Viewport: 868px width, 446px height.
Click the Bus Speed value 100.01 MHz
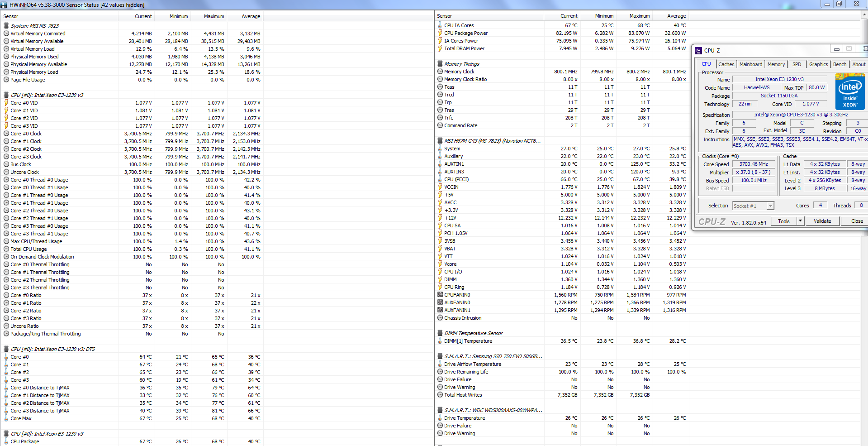[x=754, y=180]
